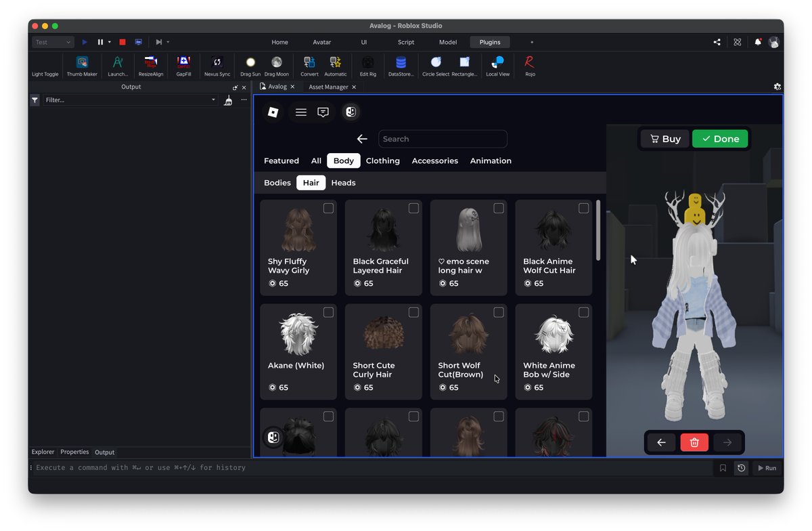Select the Akane (White) checkbox
The image size is (812, 531).
(x=328, y=312)
